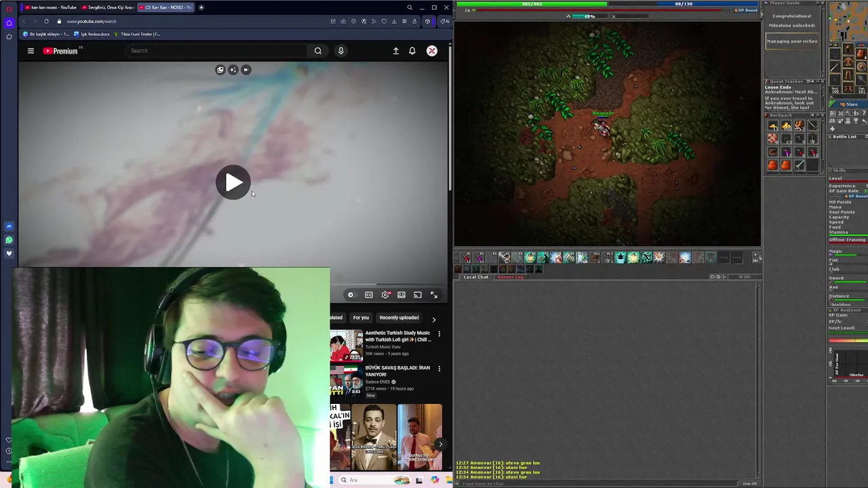Switch to the Server Log tab in Tibia
868x488 pixels.
click(x=511, y=277)
